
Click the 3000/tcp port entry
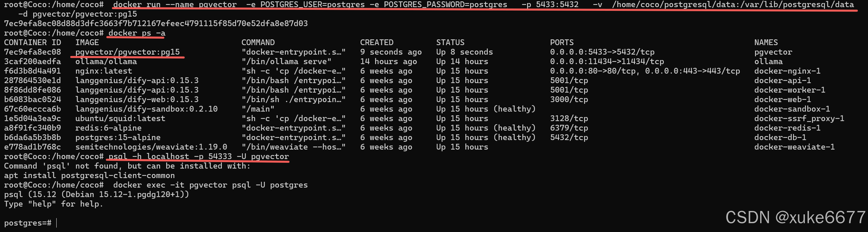click(569, 99)
